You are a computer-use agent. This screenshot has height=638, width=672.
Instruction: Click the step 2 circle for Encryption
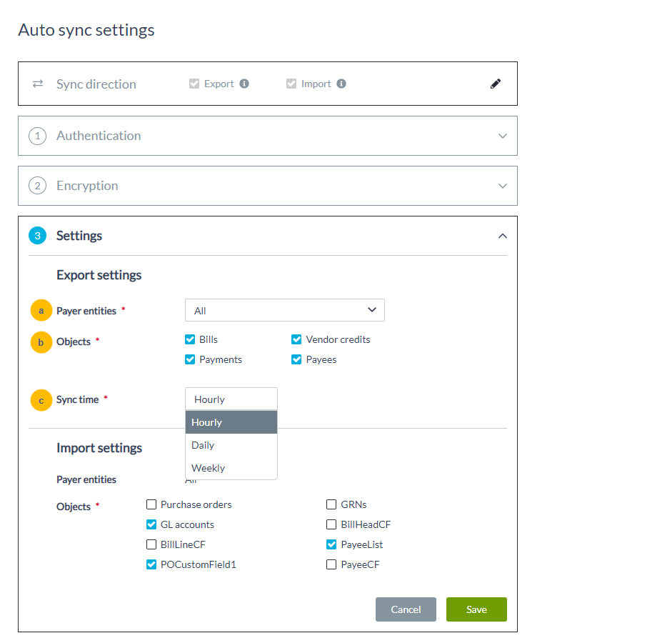(x=38, y=186)
